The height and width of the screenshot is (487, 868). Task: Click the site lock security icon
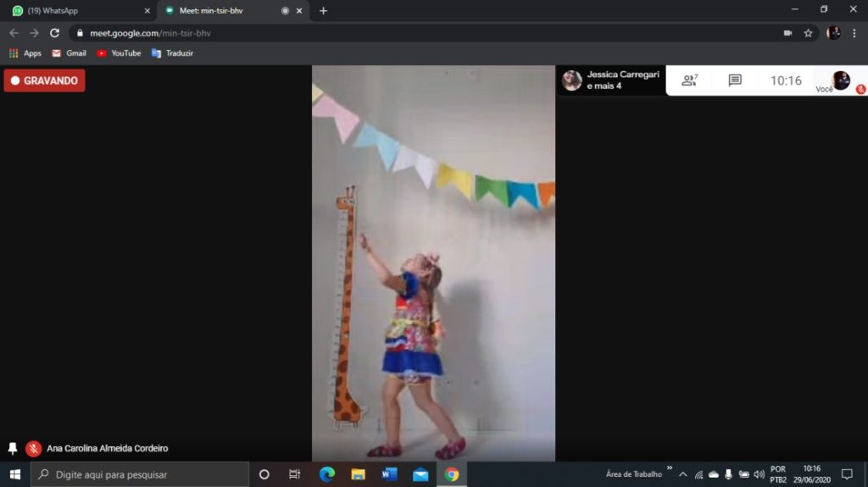coord(80,33)
